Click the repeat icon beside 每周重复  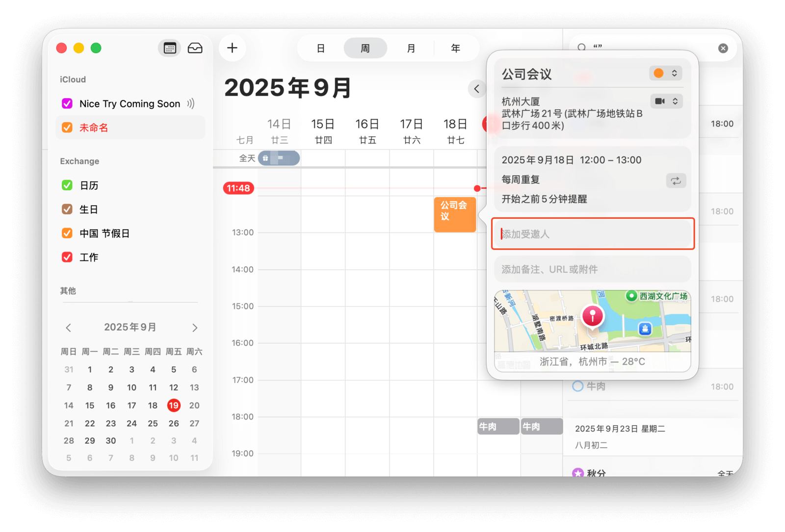point(676,180)
